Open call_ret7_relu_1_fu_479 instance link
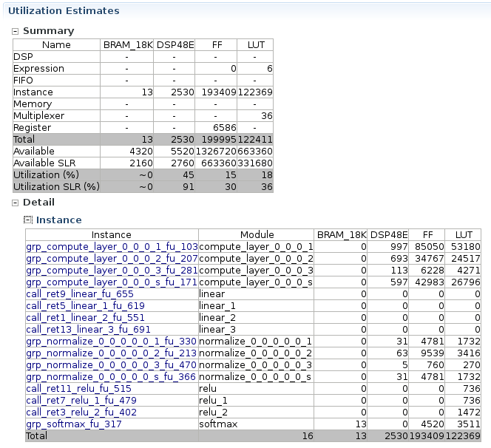 click(81, 401)
